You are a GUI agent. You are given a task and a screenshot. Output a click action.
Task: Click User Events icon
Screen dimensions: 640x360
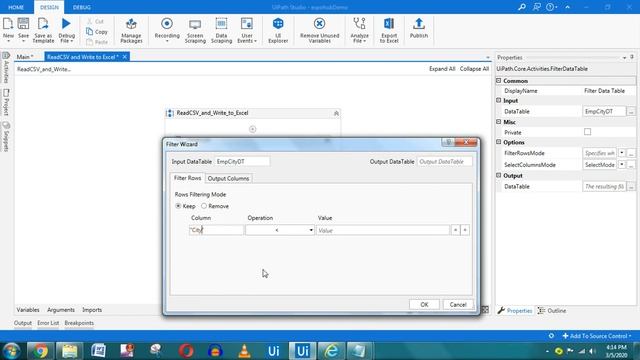click(247, 24)
